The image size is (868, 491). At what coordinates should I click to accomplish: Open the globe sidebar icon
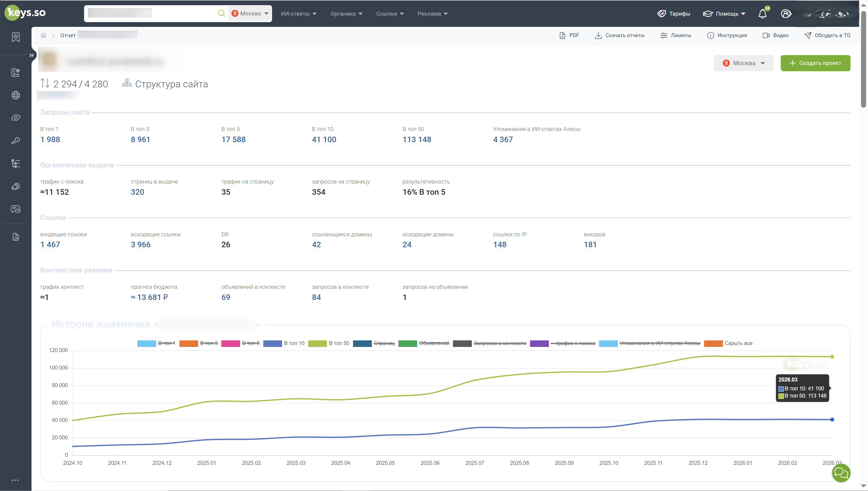[15, 95]
